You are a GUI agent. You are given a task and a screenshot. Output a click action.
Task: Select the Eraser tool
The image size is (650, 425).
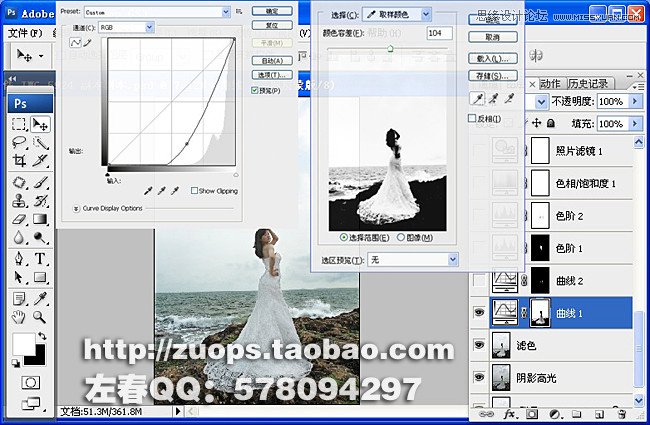coord(19,219)
